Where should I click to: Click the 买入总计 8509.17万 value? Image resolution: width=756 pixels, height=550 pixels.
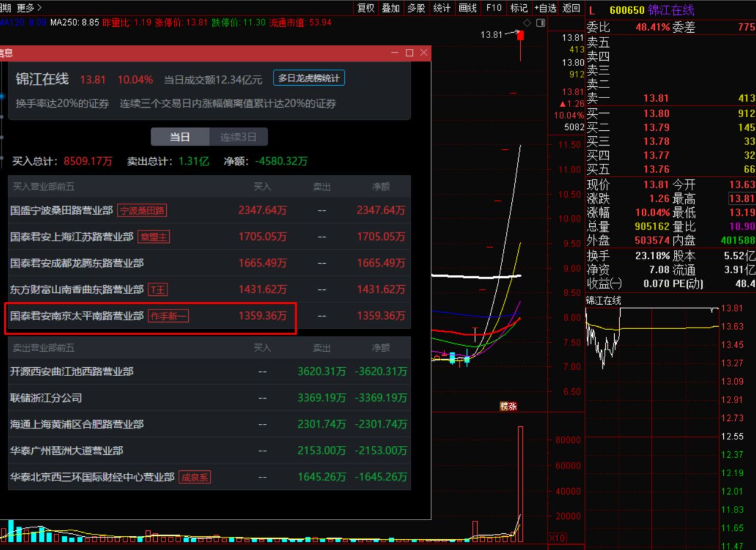click(x=88, y=161)
